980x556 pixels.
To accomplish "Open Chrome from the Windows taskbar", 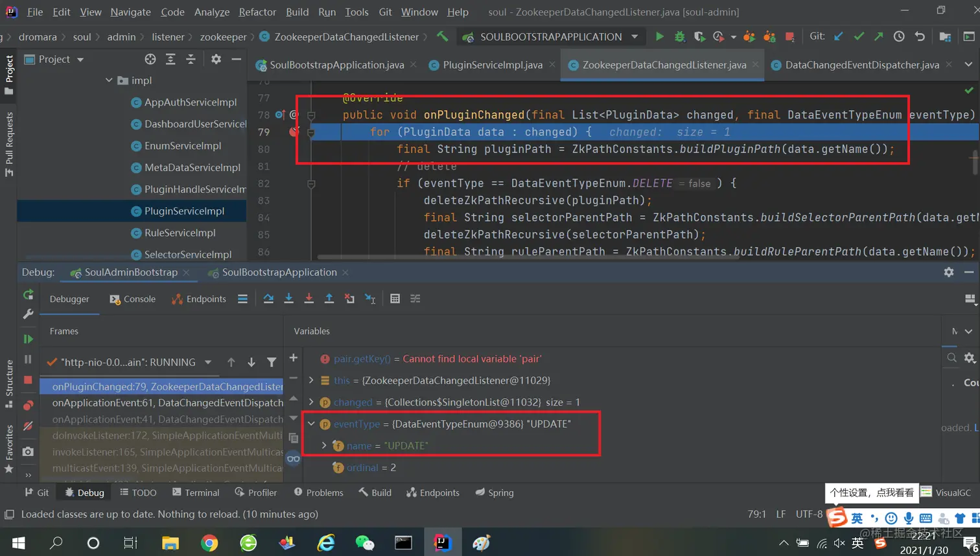I will (x=209, y=542).
